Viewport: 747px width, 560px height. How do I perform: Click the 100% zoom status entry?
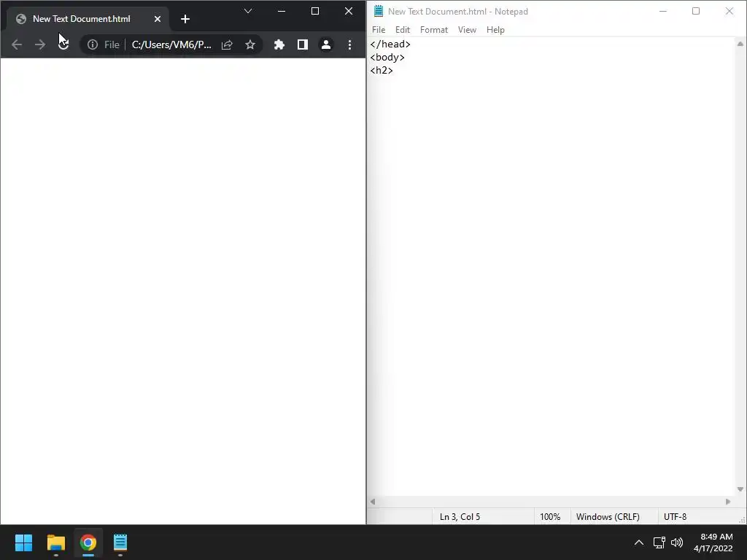550,517
